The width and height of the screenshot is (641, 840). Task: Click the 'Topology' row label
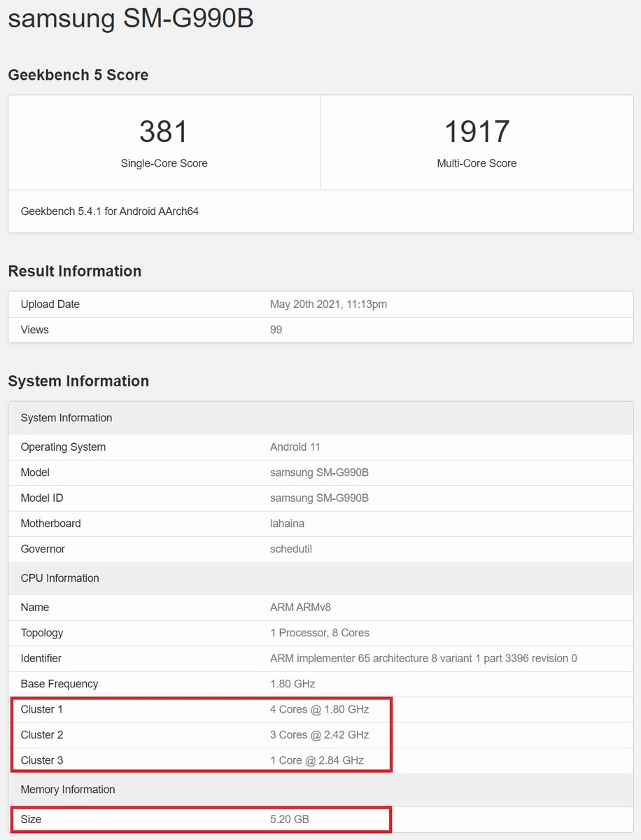pos(42,633)
